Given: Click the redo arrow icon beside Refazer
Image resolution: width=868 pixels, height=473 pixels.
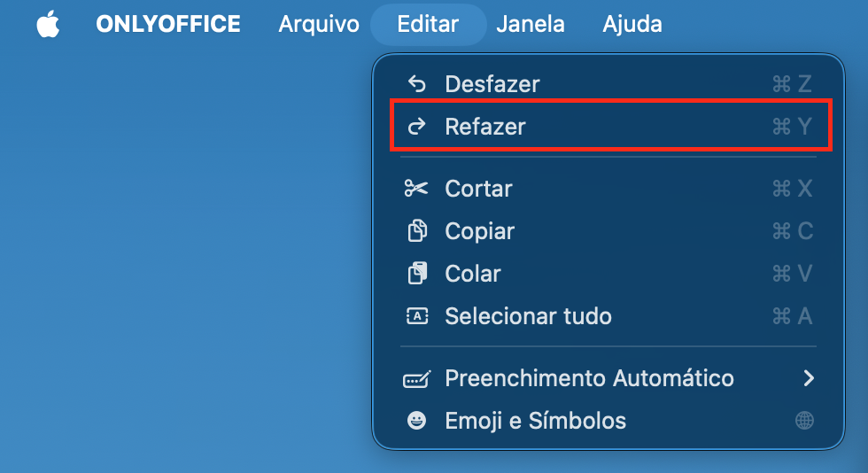Looking at the screenshot, I should pyautogui.click(x=417, y=127).
